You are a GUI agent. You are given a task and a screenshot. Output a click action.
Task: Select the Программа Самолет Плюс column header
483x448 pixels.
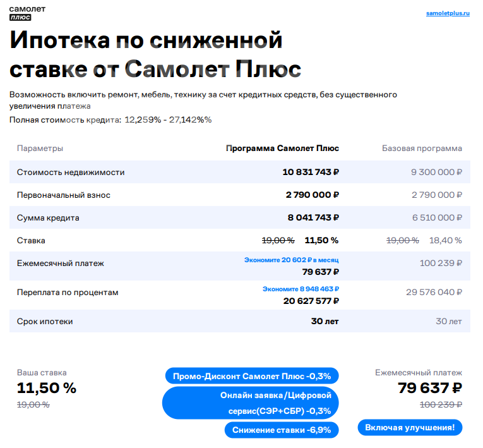click(x=282, y=148)
